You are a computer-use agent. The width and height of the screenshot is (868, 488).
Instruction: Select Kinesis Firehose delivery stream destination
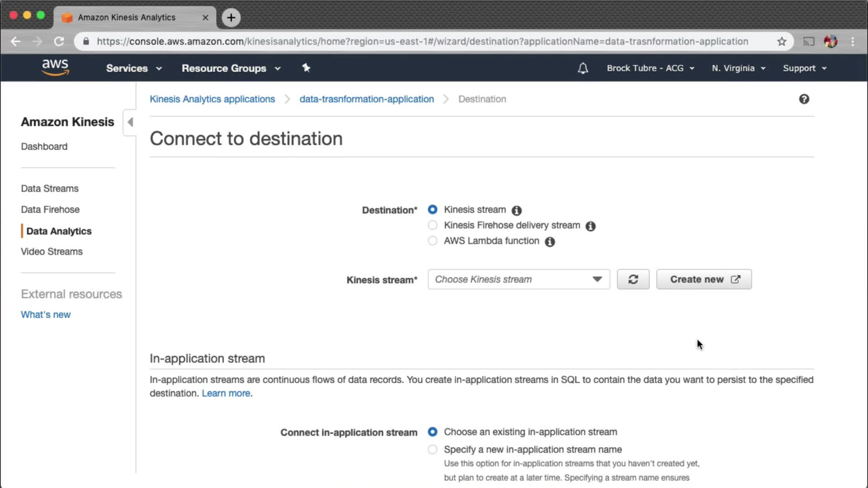point(433,225)
